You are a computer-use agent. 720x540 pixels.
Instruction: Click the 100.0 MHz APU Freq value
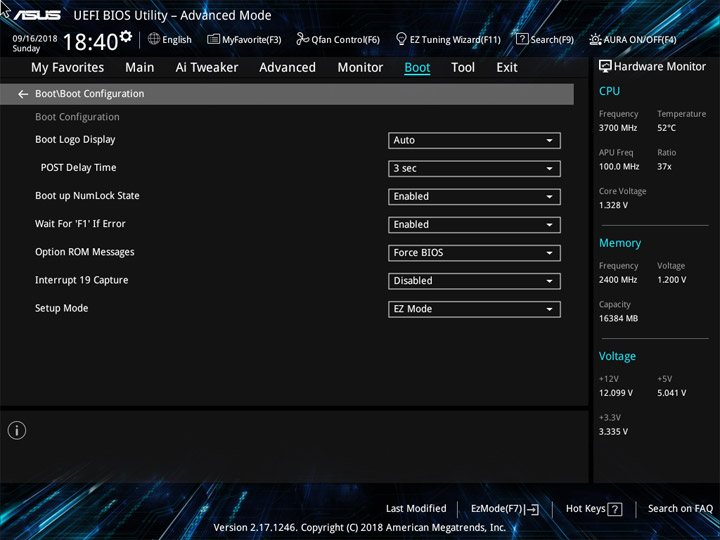[x=619, y=167]
